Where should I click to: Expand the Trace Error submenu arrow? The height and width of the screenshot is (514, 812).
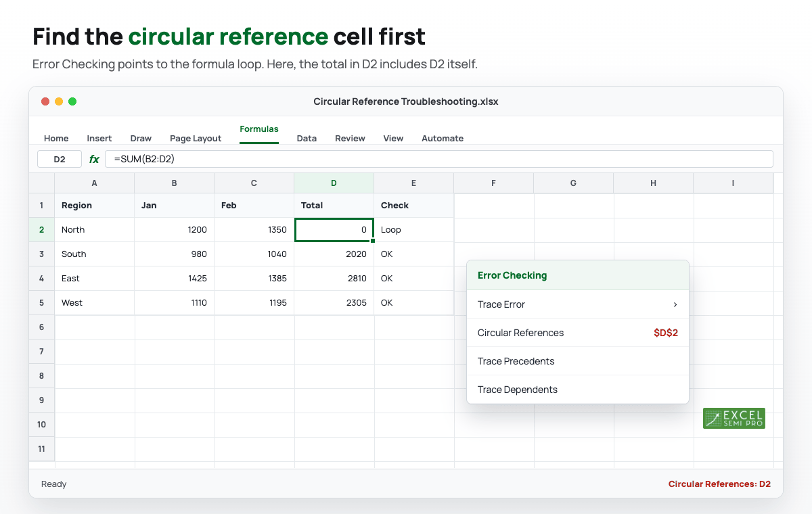pyautogui.click(x=675, y=304)
